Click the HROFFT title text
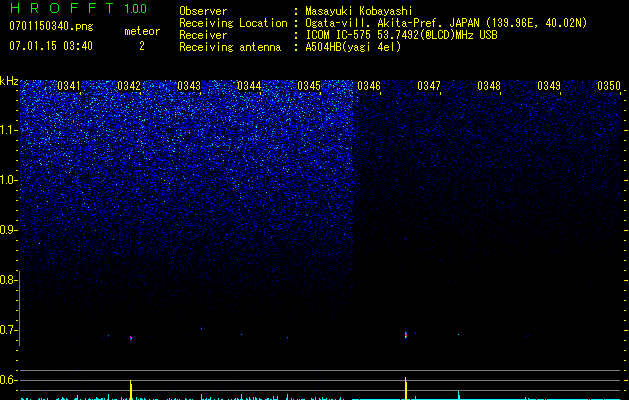The image size is (629, 400). coord(62,8)
